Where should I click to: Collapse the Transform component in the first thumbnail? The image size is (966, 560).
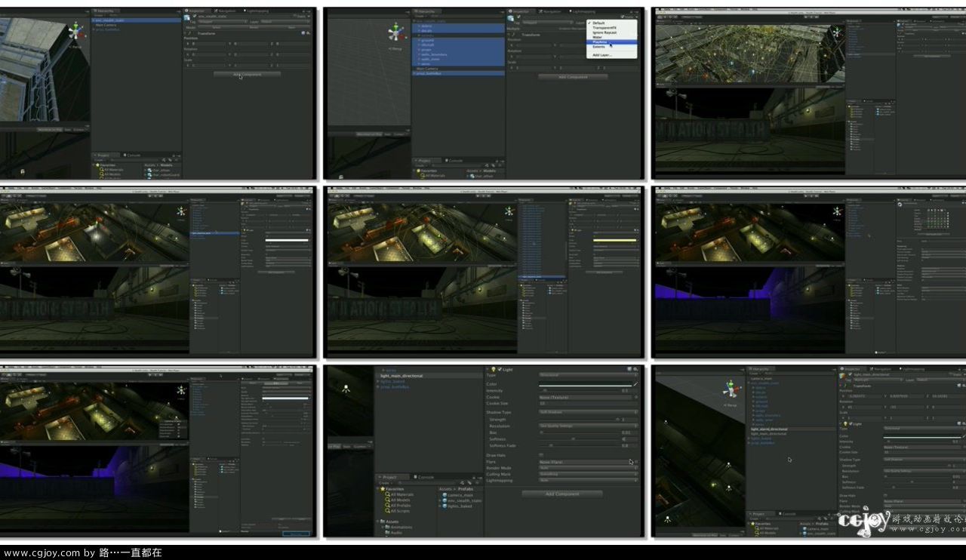pos(185,33)
